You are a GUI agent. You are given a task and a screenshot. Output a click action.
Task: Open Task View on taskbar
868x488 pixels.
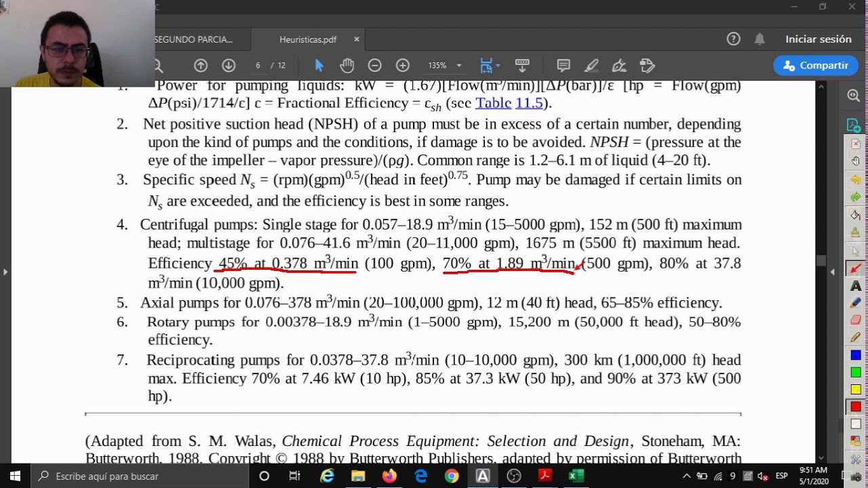pyautogui.click(x=294, y=476)
